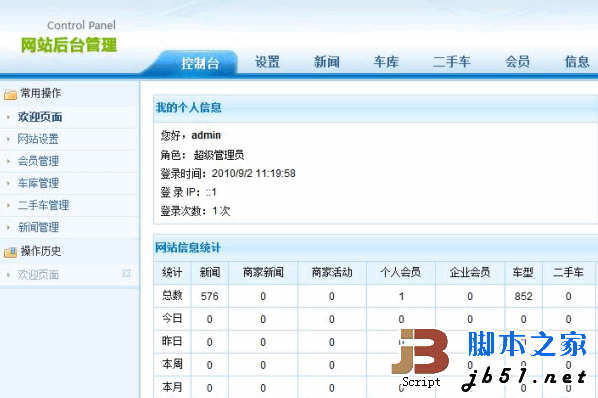Click login time 2010/9/2 11:19:58
Viewport: 598px width, 398px height.
point(254,173)
